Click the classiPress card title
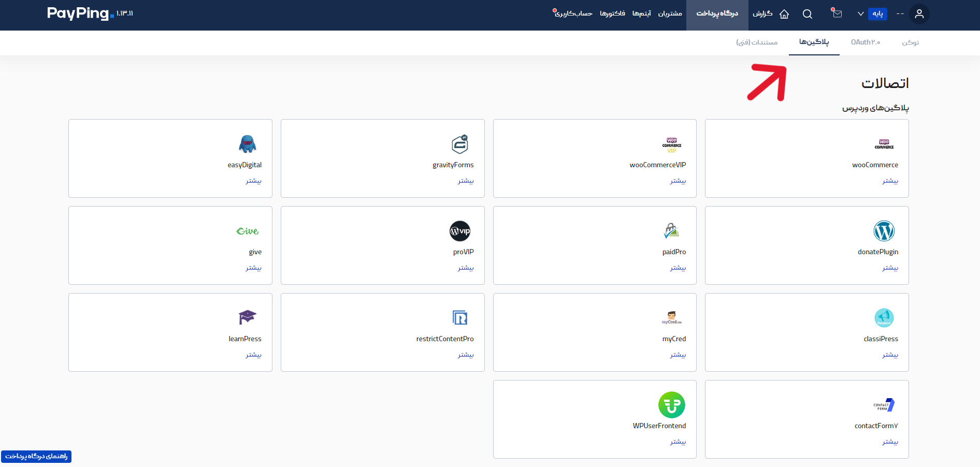 881,339
